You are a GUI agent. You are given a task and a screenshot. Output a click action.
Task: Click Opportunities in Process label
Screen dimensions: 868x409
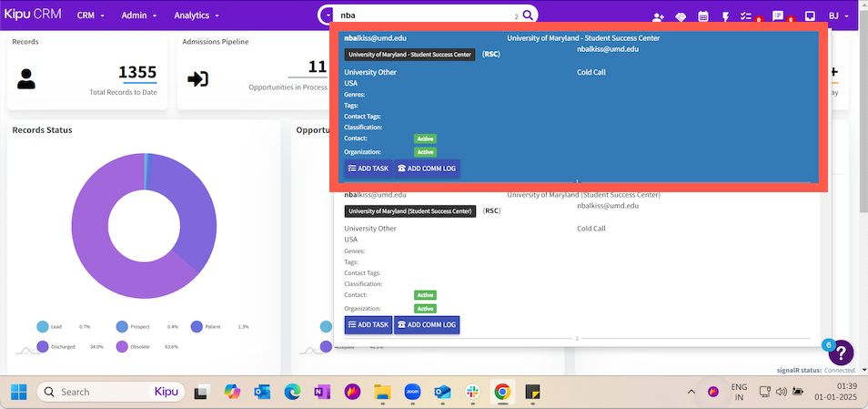click(288, 87)
